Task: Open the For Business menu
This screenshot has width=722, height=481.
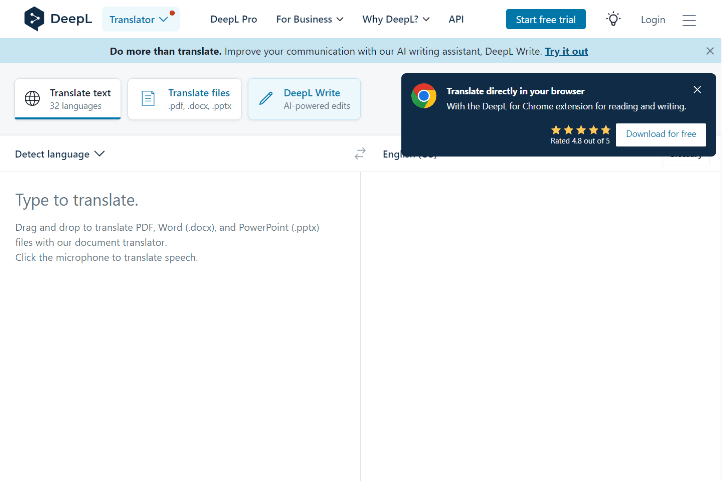Action: click(309, 19)
